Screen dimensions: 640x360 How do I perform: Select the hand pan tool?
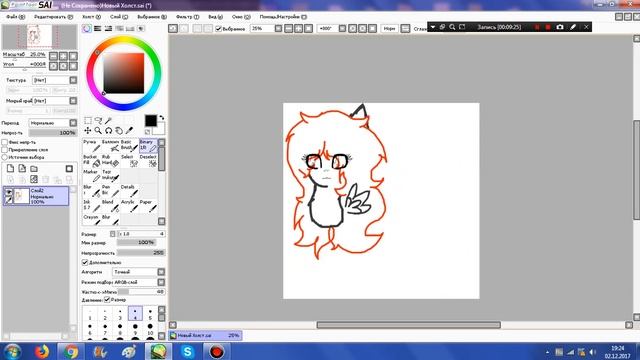pos(119,131)
